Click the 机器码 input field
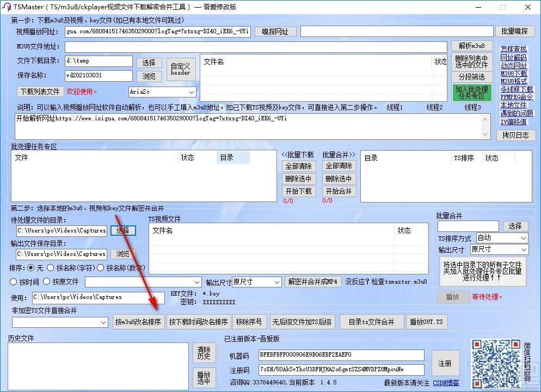The width and height of the screenshot is (541, 392). point(342,355)
